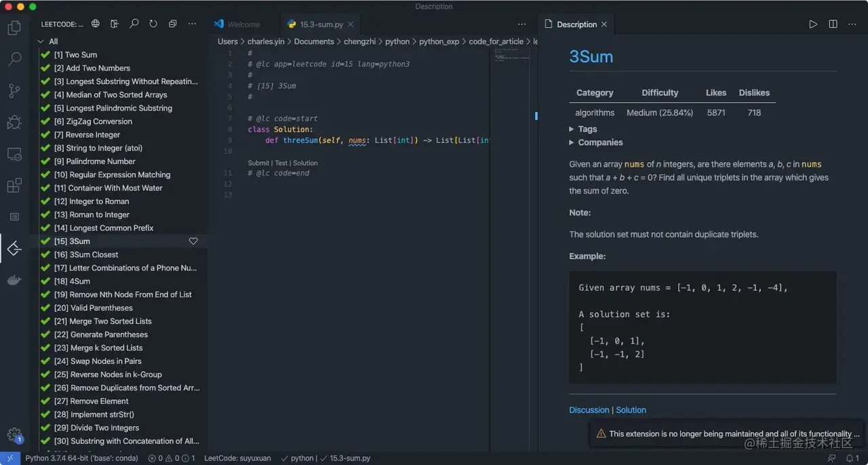The image size is (868, 465).
Task: Click the feedback icon in status bar
Action: click(x=832, y=458)
